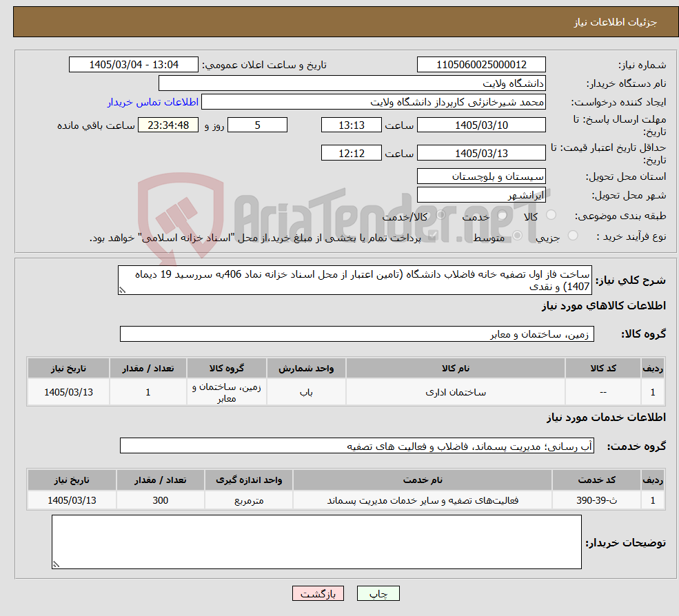This screenshot has width=679, height=616.
Task: Click the general description textarea
Action: pyautogui.click(x=354, y=280)
